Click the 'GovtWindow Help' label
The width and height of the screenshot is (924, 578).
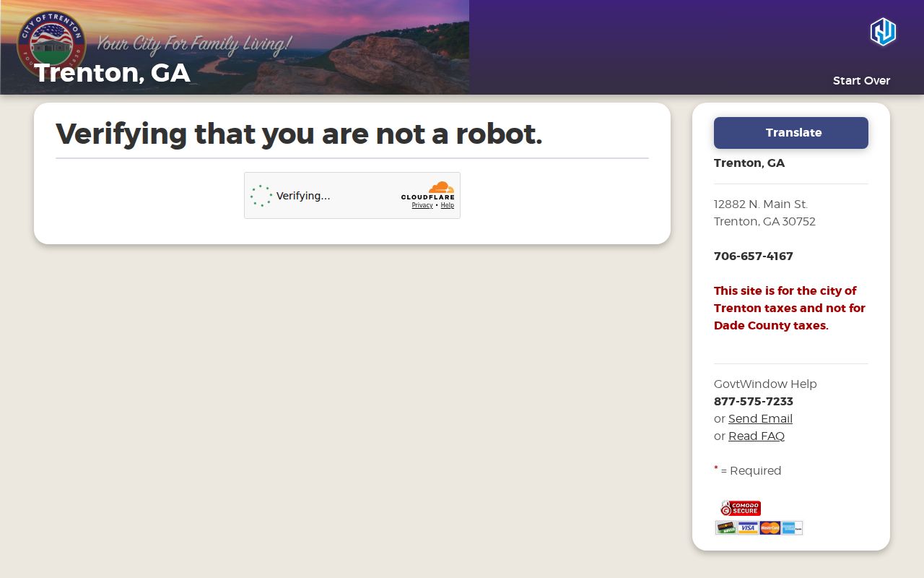coord(765,384)
